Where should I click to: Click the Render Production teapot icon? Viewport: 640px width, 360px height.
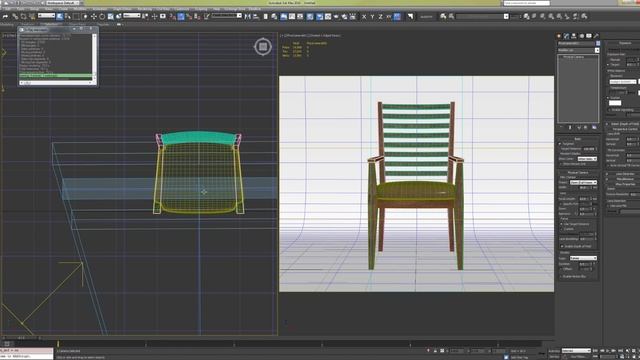click(336, 16)
